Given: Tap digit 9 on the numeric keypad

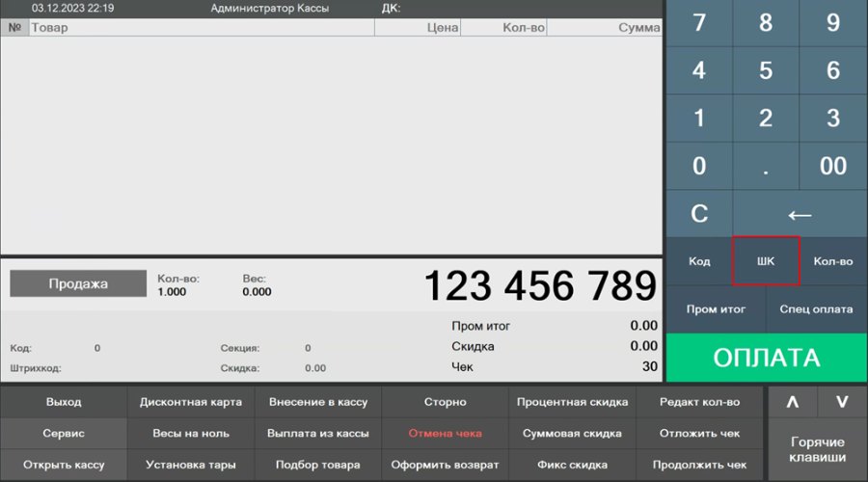Looking at the screenshot, I should (x=833, y=23).
